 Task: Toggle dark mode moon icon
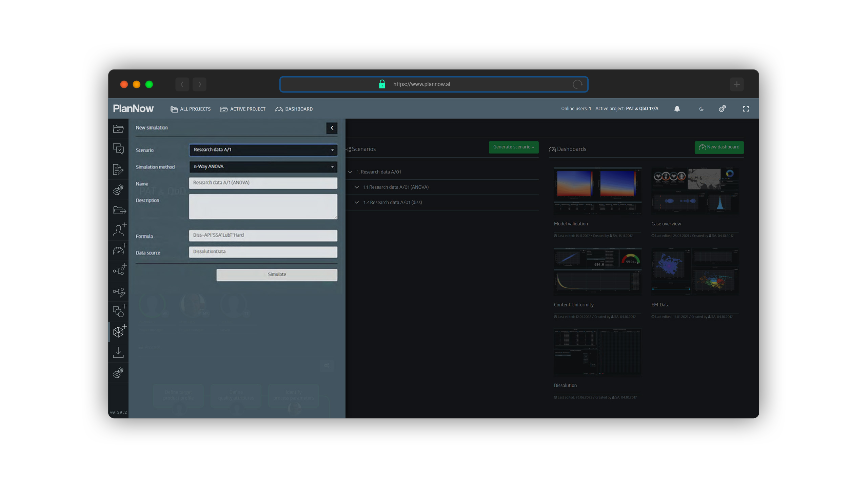[x=701, y=109]
